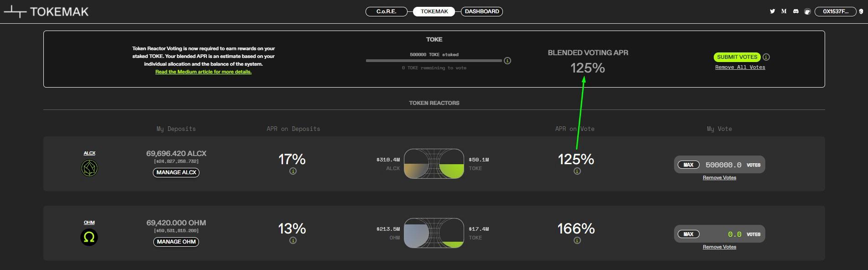The image size is (868, 270).
Task: Click Remove All Votes link
Action: [x=740, y=67]
